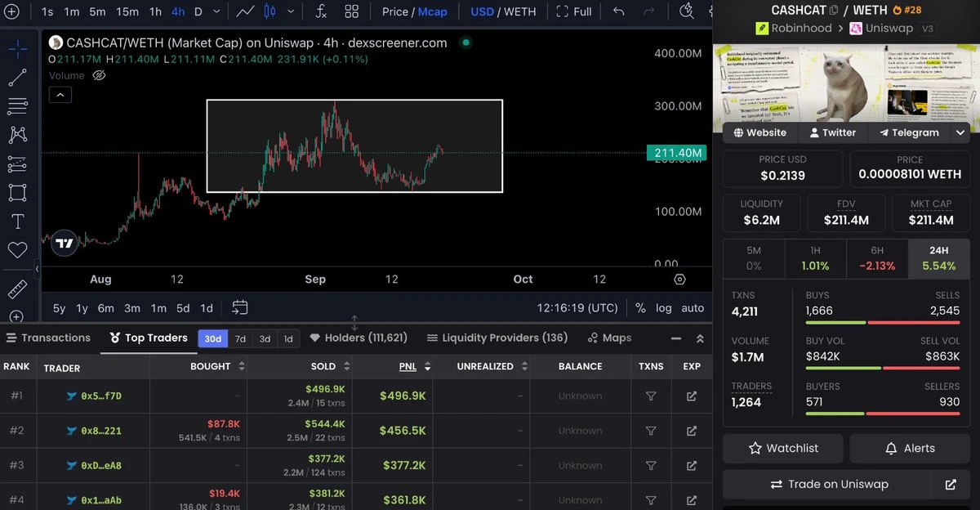Image resolution: width=980 pixels, height=510 pixels.
Task: Open the Transactions tab
Action: click(x=48, y=338)
